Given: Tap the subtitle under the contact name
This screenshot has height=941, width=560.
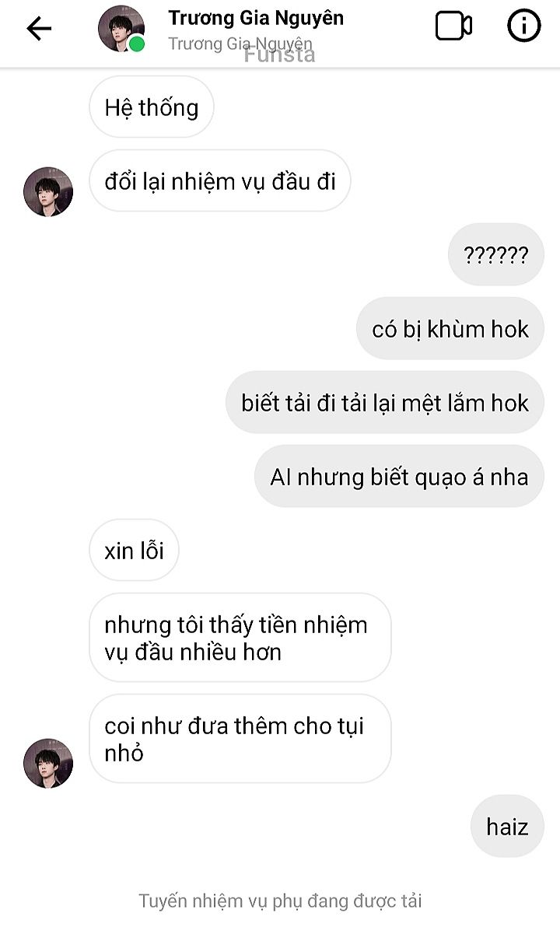Looking at the screenshot, I should click(240, 44).
